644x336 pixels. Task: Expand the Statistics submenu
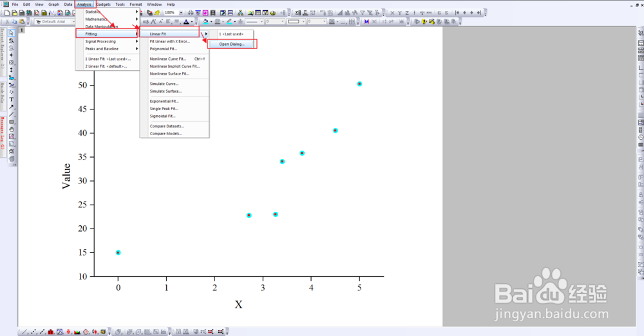coord(107,12)
